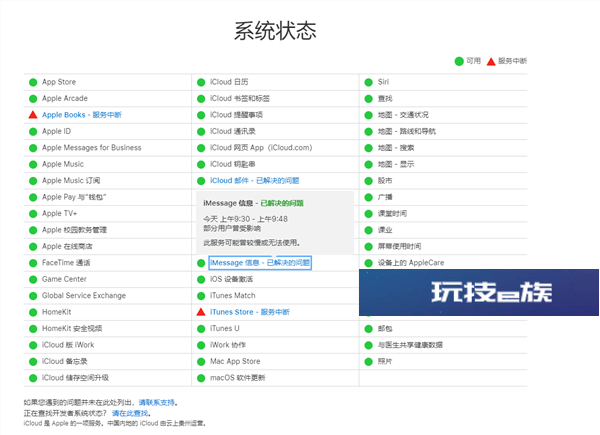Click the iCloud 提醒事项 entry
600x435 pixels.
point(236,115)
